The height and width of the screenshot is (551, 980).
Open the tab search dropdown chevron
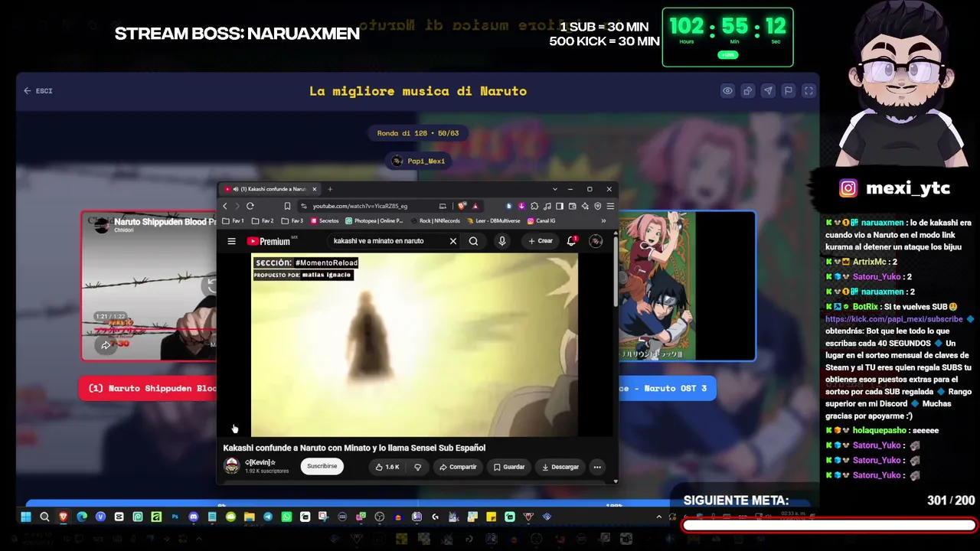[x=555, y=189]
